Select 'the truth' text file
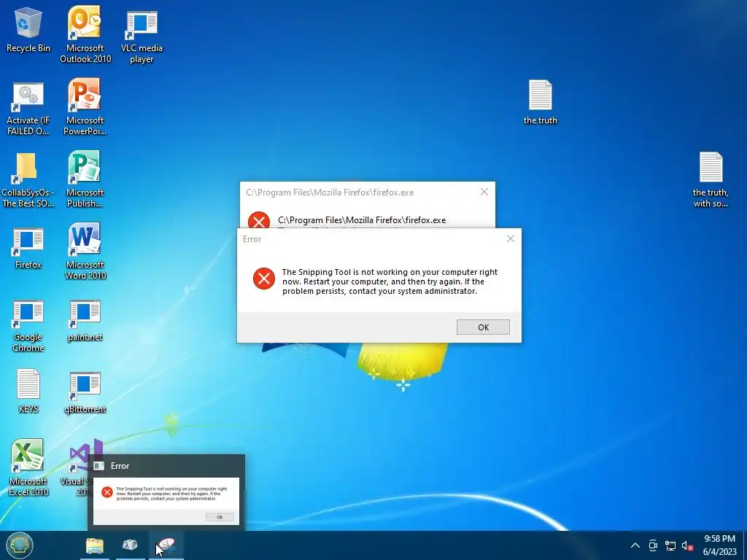Screen dimensions: 747x560 tap(541, 102)
